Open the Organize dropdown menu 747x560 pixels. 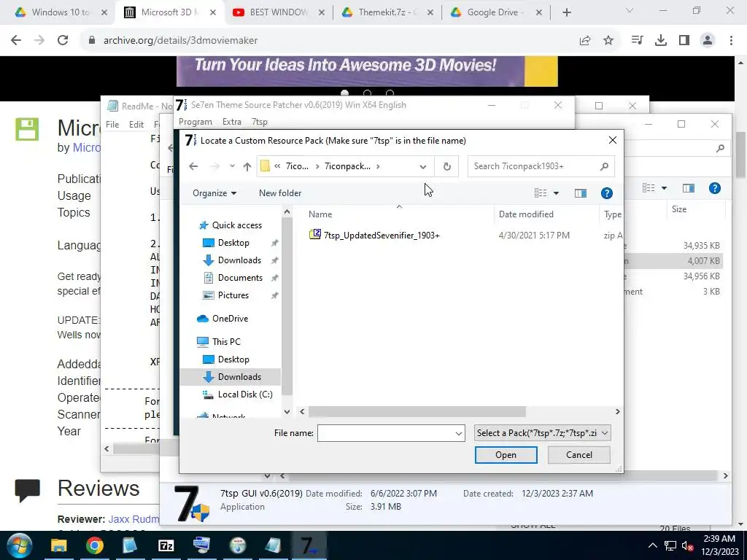(x=214, y=192)
